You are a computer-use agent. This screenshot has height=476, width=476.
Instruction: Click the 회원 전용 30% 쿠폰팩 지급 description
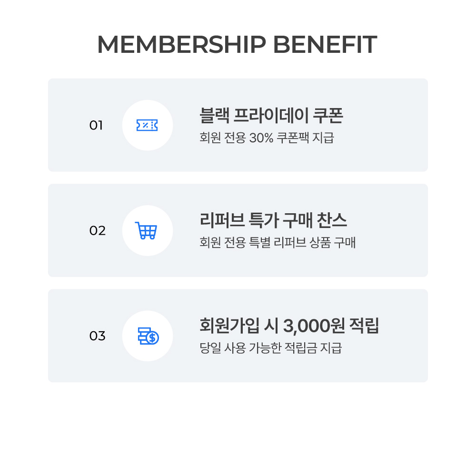click(267, 138)
